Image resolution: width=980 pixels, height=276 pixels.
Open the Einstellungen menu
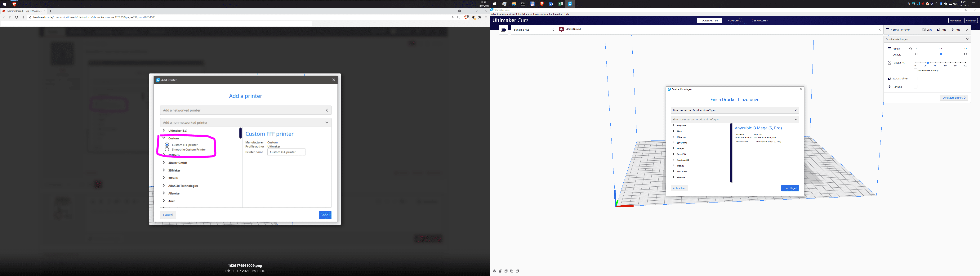click(x=525, y=14)
